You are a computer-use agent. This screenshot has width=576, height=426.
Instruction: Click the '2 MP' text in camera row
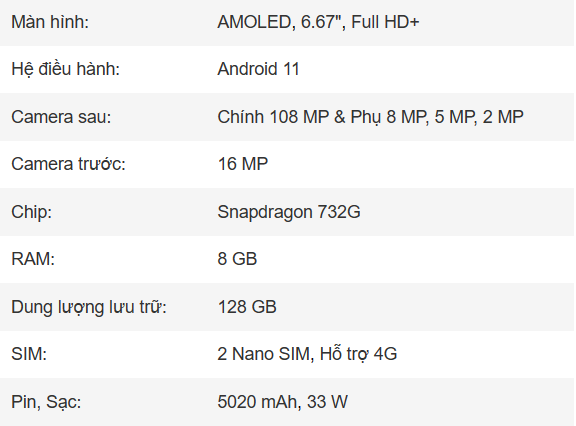pos(503,117)
